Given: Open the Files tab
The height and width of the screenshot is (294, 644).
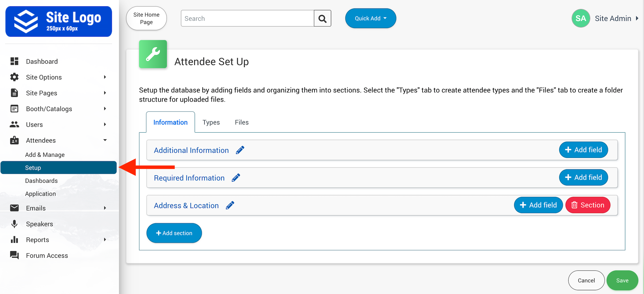Looking at the screenshot, I should click(x=241, y=122).
